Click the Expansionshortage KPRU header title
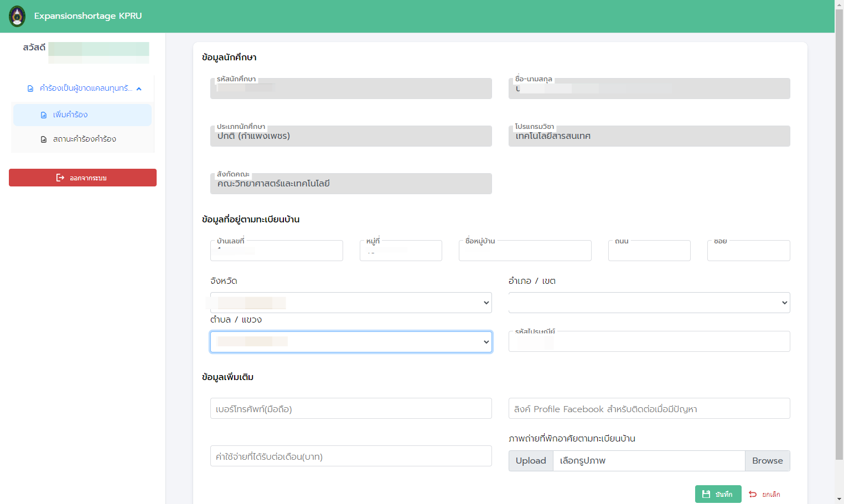844x504 pixels. coord(88,16)
